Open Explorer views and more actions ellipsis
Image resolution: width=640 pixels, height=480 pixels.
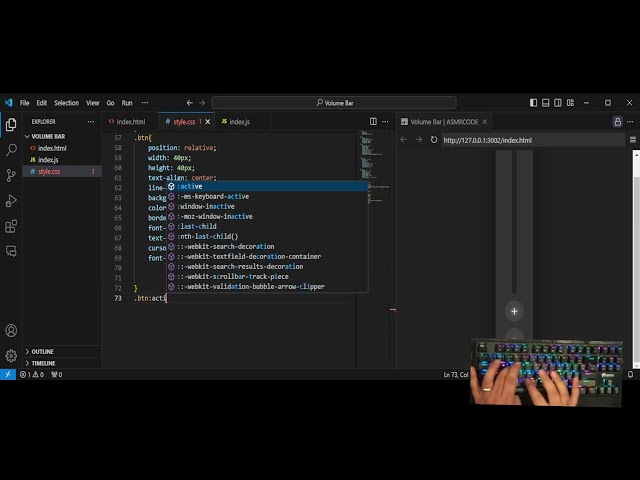click(x=91, y=122)
